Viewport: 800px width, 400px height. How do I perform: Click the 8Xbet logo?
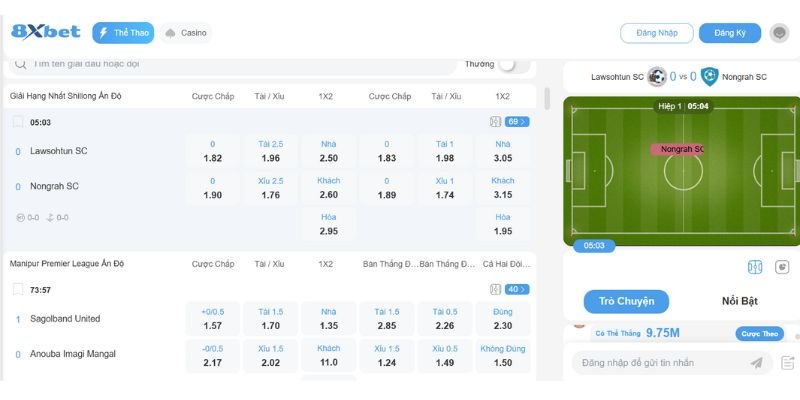46,32
